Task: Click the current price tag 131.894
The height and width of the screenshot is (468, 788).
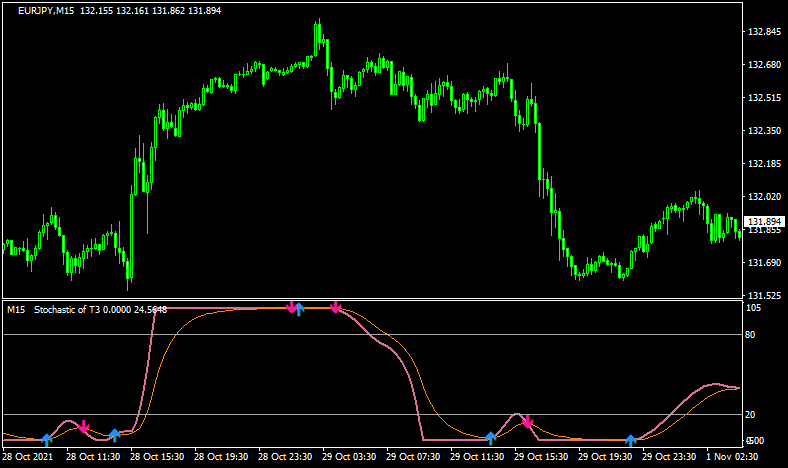Action: (x=764, y=222)
